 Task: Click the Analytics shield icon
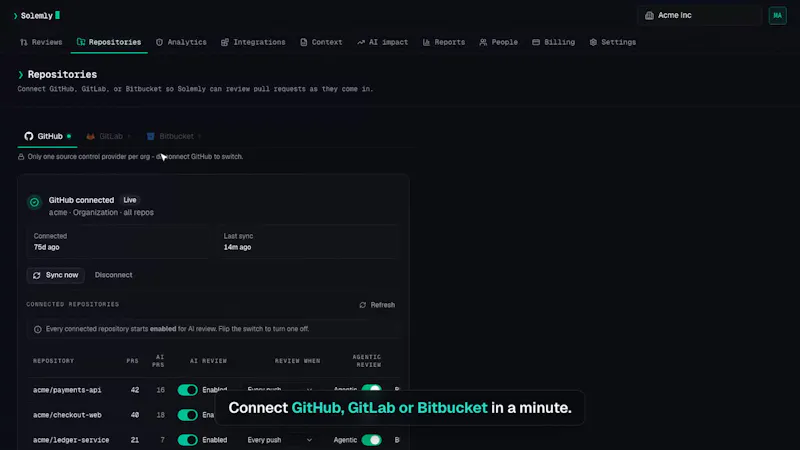pyautogui.click(x=159, y=42)
